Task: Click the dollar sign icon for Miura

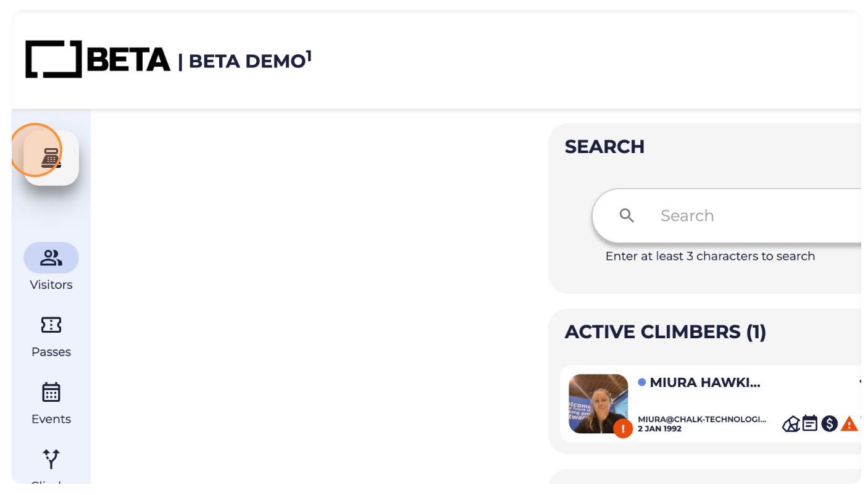Action: [x=829, y=423]
